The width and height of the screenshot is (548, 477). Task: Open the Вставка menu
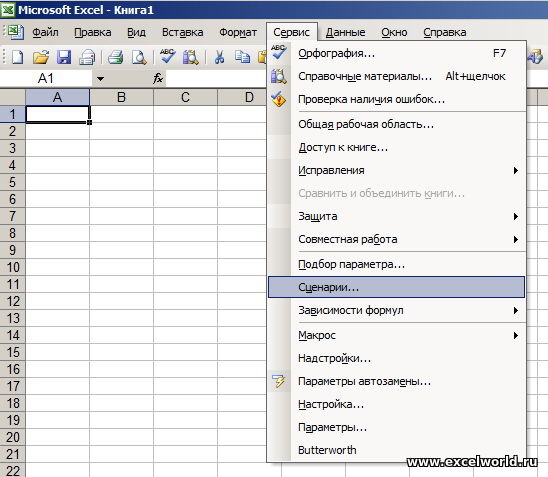(x=182, y=32)
